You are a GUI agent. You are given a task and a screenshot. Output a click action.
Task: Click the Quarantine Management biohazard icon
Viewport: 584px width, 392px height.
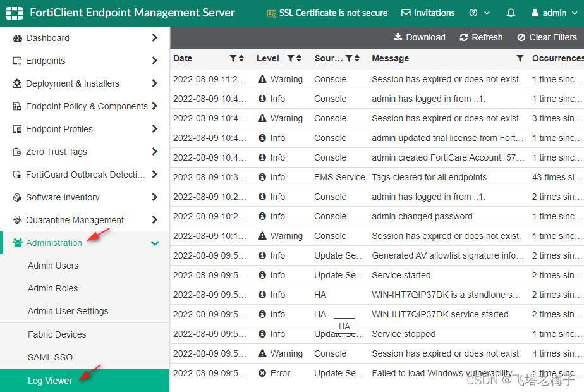(17, 220)
